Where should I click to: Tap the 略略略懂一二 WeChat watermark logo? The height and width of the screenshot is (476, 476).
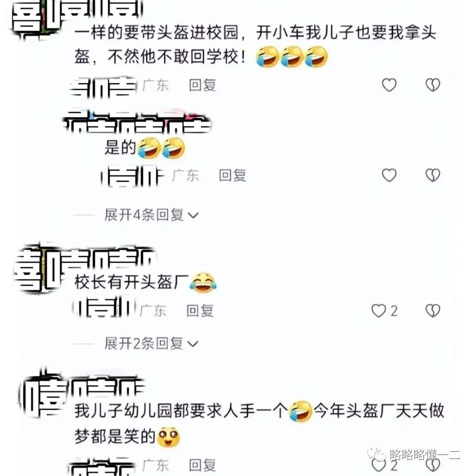[376, 454]
